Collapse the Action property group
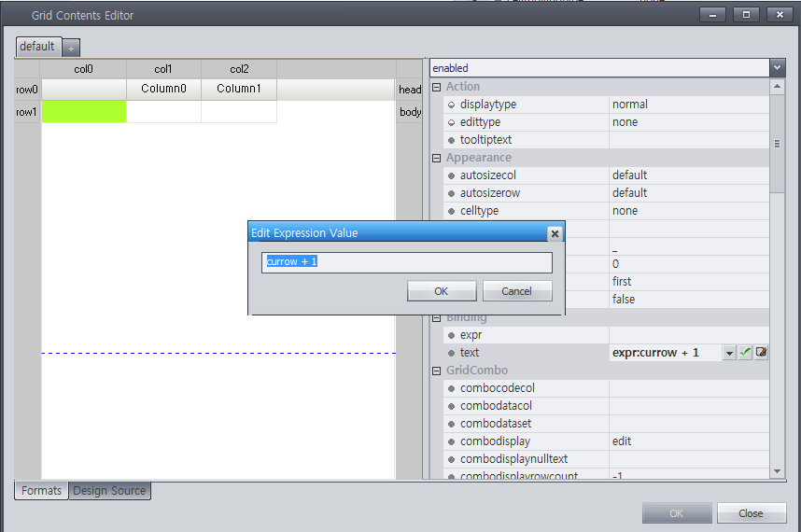 436,87
